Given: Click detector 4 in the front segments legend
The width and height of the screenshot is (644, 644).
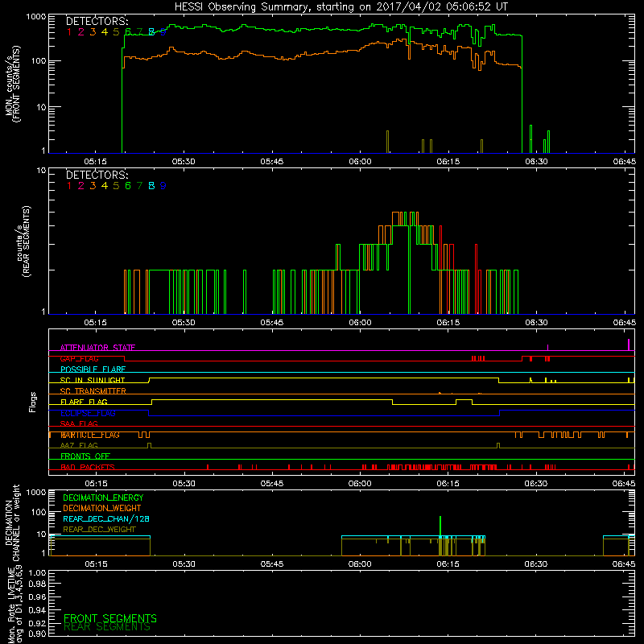Looking at the screenshot, I should (x=105, y=32).
